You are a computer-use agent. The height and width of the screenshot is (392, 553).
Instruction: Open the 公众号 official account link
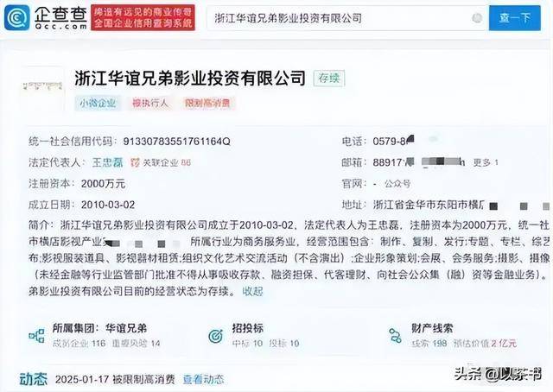tap(397, 184)
